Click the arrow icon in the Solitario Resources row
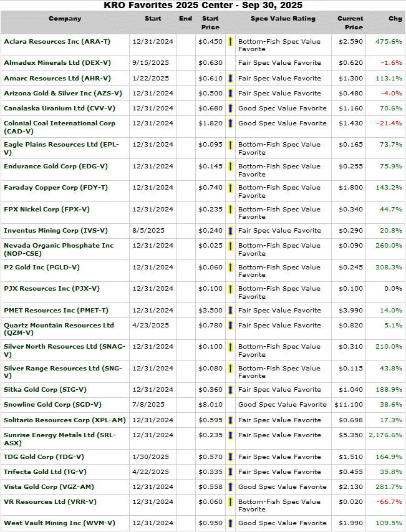Viewport: 406px width, 532px height. (230, 420)
